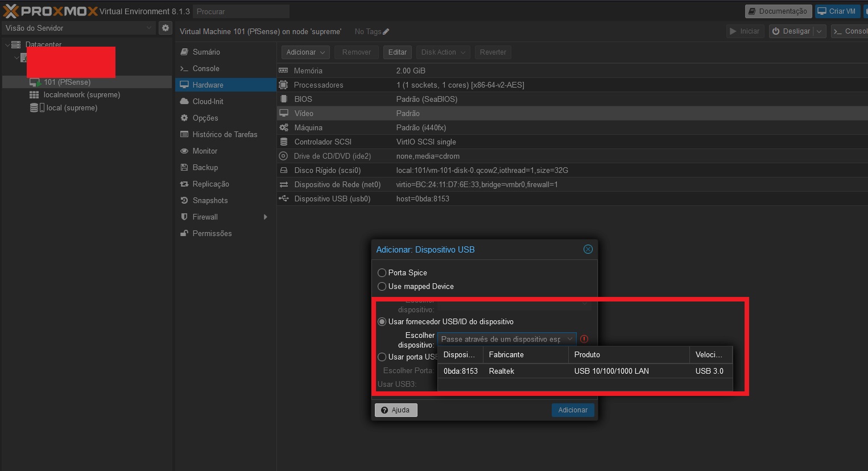
Task: Select Usar fornecedor USB/ID radio option
Action: tap(382, 321)
